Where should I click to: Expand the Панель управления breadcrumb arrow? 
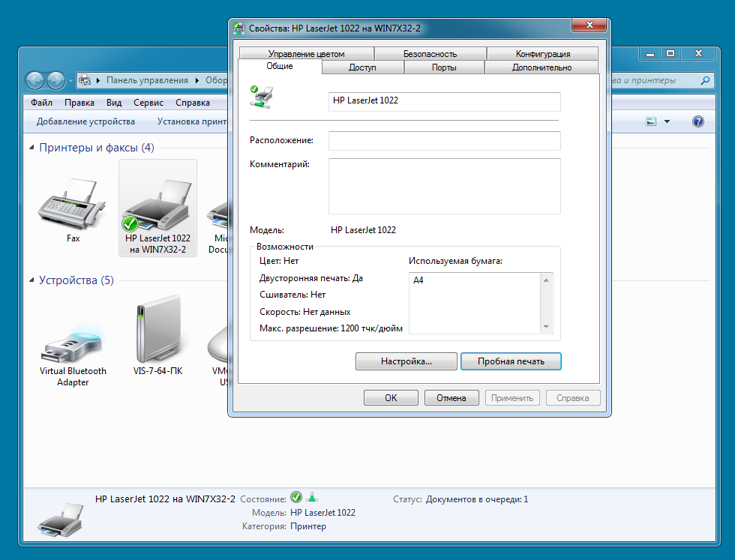click(197, 80)
